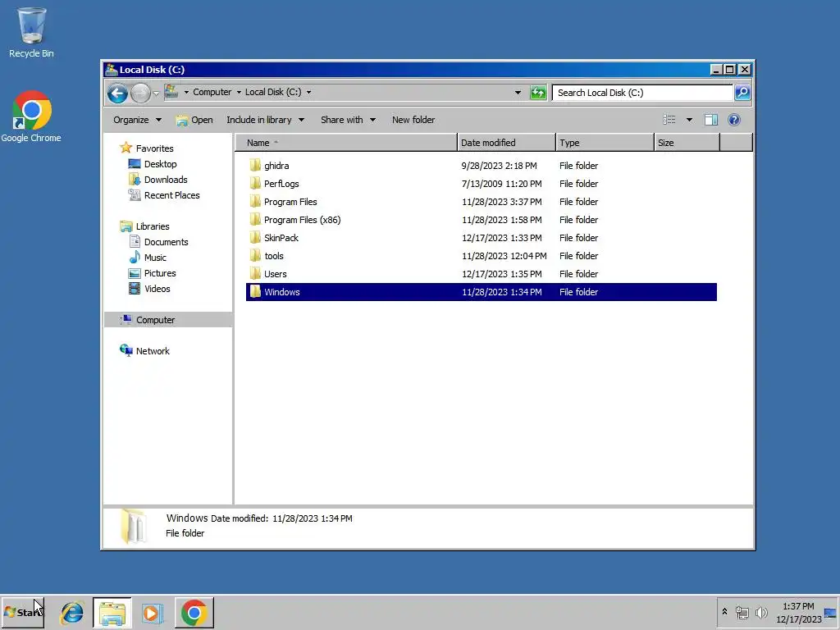Click Favorites in navigation pane
Screen dimensions: 840x630
point(154,148)
